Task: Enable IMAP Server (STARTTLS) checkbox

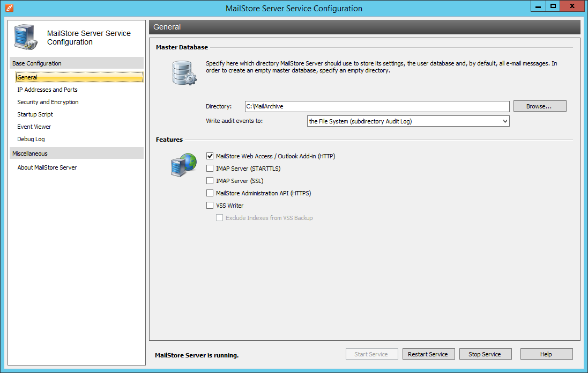Action: click(210, 169)
